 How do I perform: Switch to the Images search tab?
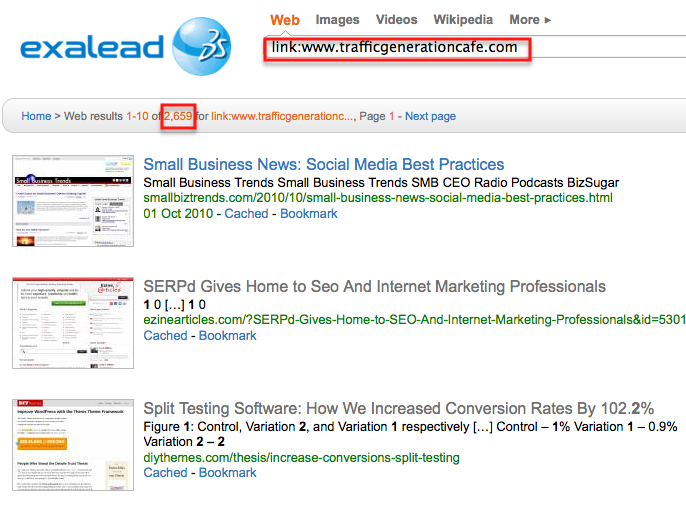(x=337, y=19)
